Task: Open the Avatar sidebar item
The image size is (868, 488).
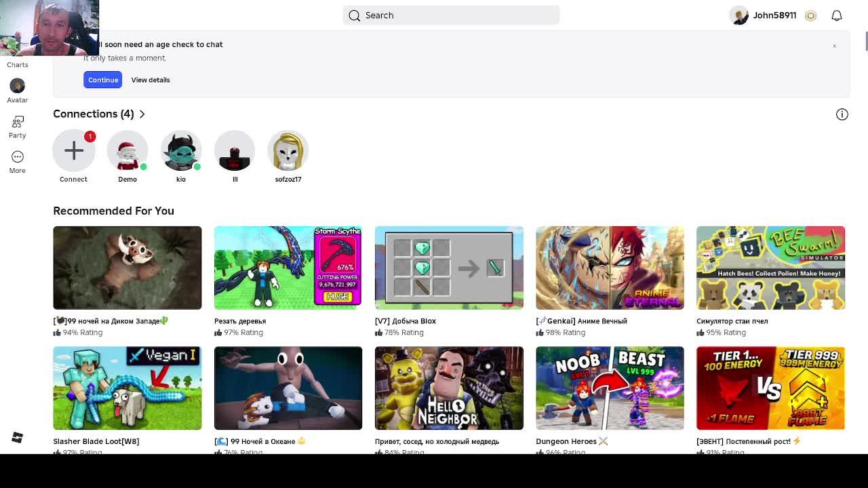Action: tap(18, 91)
